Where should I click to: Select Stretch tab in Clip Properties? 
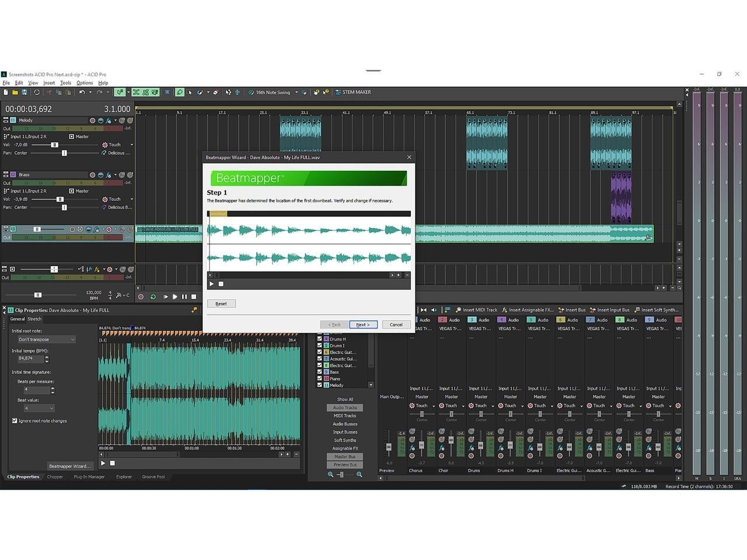[x=34, y=319]
